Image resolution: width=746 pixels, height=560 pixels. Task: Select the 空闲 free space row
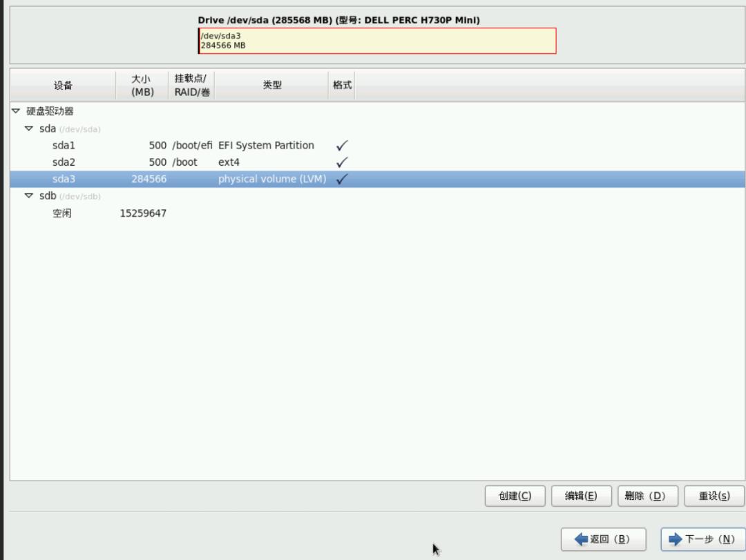pos(377,213)
